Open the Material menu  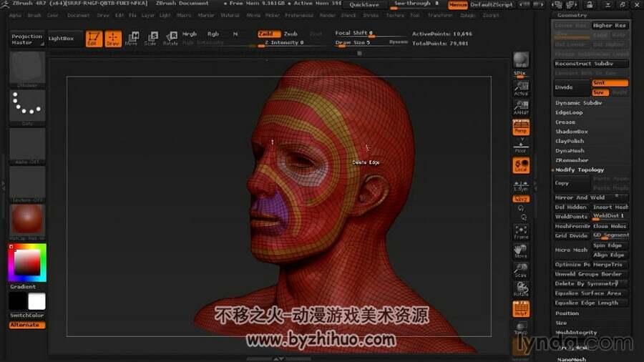(230, 16)
